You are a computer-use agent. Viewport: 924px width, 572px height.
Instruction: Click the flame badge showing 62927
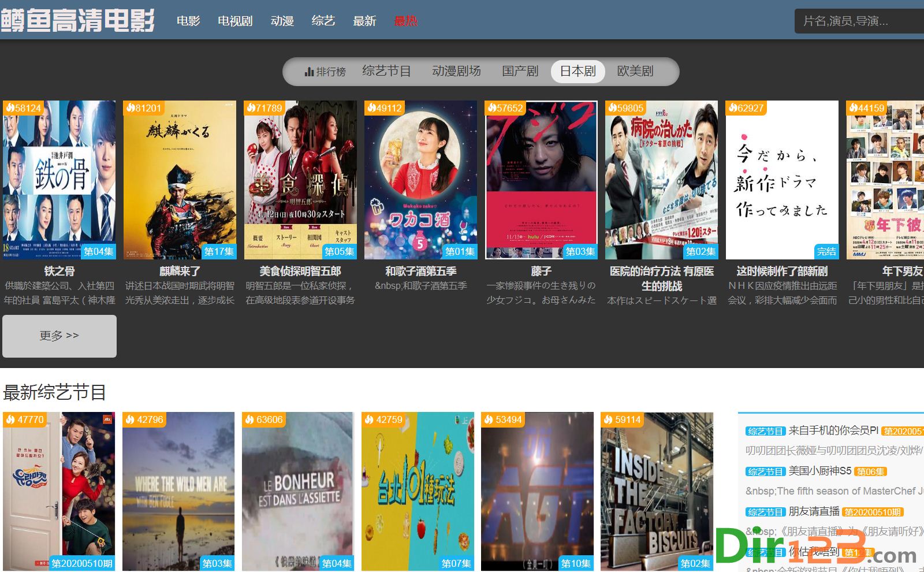coord(747,108)
